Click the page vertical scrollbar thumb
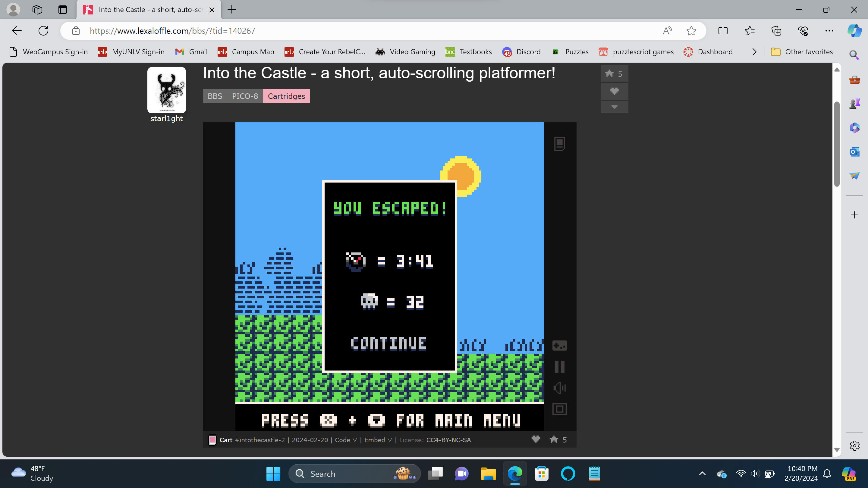The height and width of the screenshot is (488, 868). point(837,144)
